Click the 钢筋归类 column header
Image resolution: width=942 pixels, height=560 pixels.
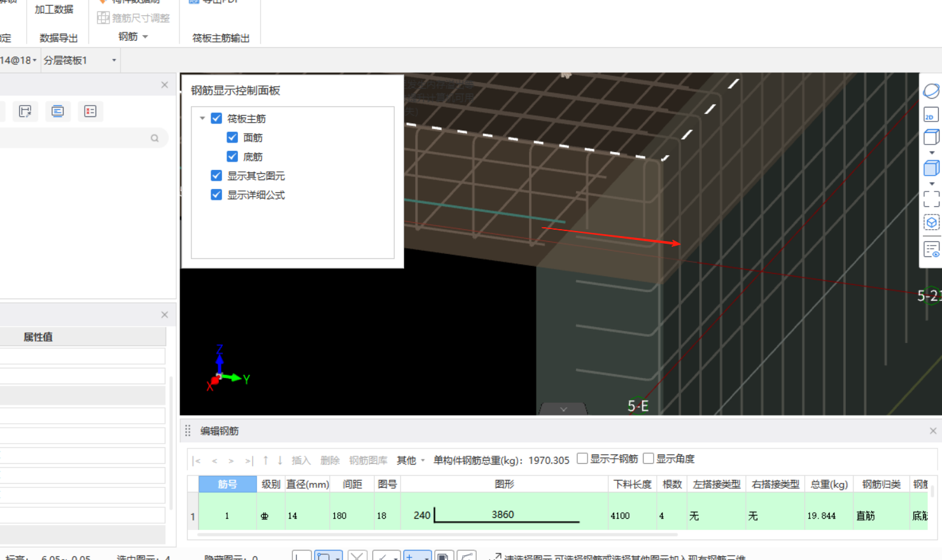pos(882,484)
